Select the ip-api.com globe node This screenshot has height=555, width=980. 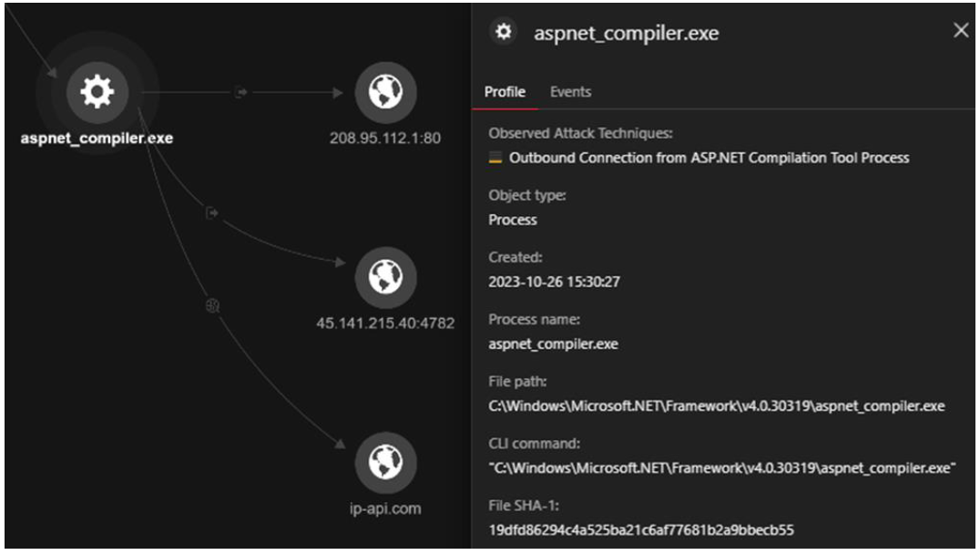(x=385, y=462)
